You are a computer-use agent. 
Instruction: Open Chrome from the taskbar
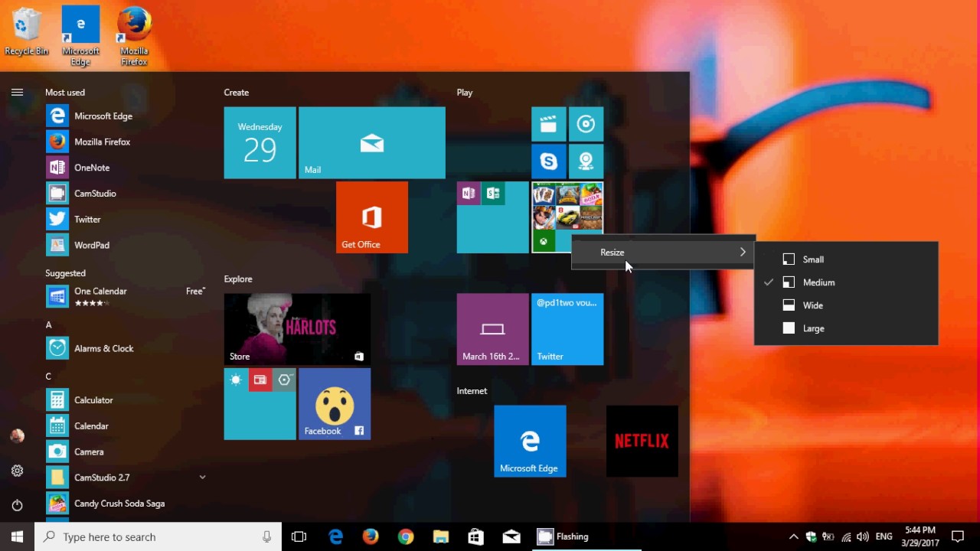[406, 536]
